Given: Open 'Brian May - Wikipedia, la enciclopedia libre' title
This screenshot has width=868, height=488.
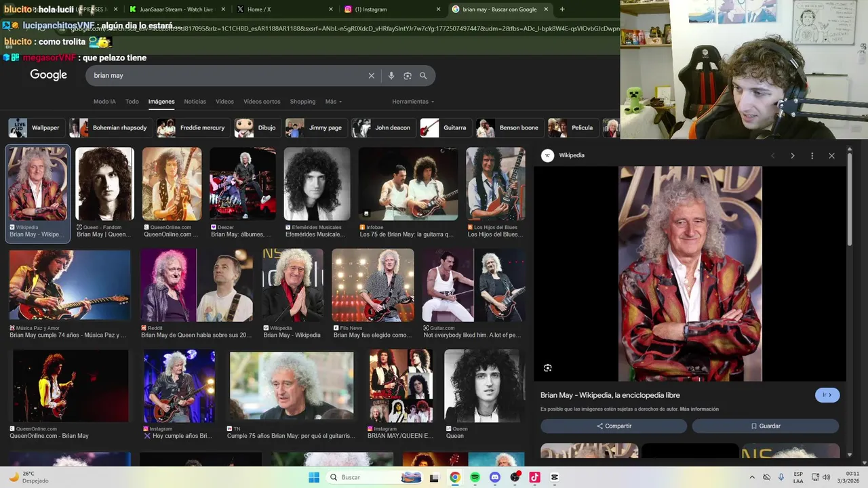Looking at the screenshot, I should [x=610, y=395].
